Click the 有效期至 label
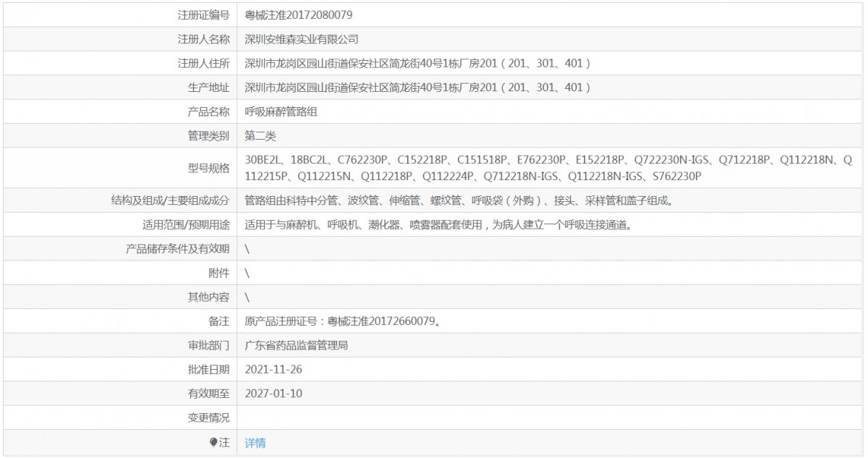This screenshot has width=868, height=458. [x=209, y=394]
